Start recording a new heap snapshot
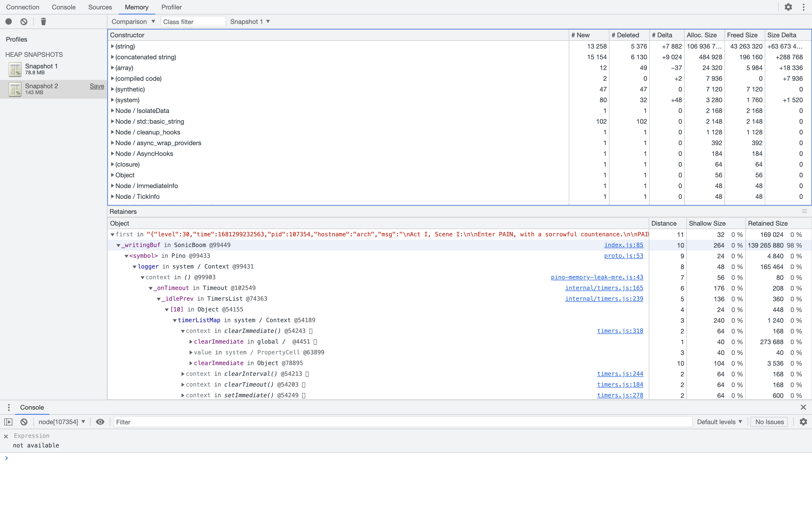 [8, 21]
